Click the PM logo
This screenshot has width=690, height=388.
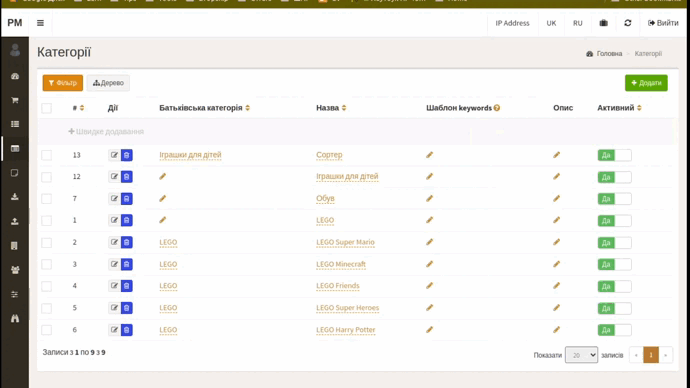pyautogui.click(x=15, y=23)
